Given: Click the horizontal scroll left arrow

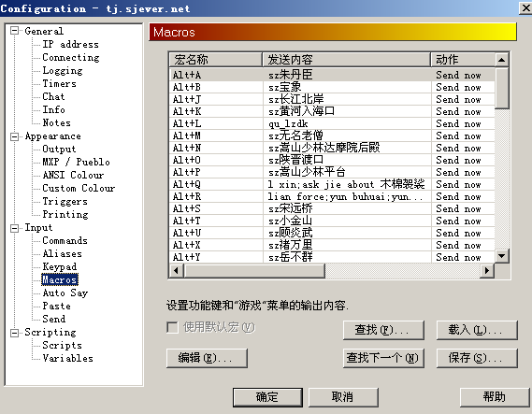Looking at the screenshot, I should click(176, 271).
